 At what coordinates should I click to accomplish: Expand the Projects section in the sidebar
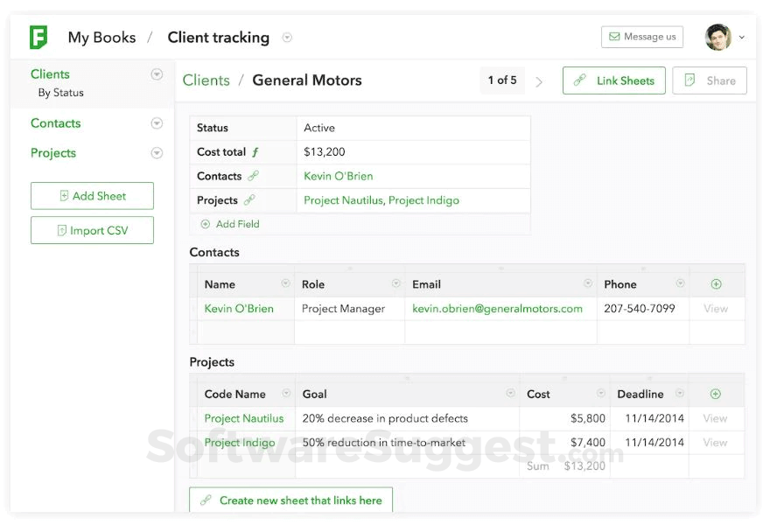157,152
